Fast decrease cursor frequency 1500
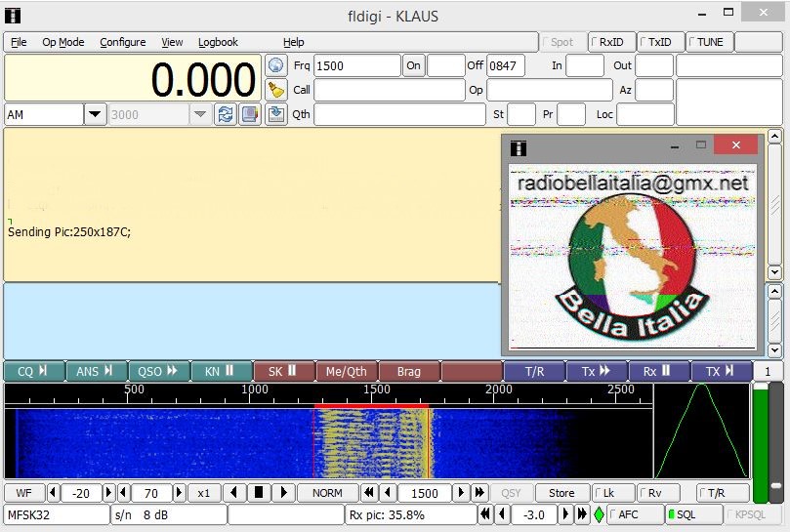The image size is (790, 532). pyautogui.click(x=369, y=493)
